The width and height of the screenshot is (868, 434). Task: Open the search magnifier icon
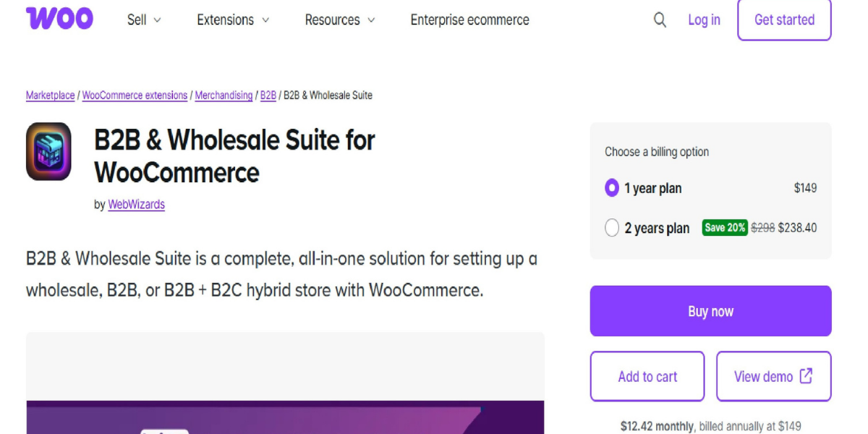[660, 20]
